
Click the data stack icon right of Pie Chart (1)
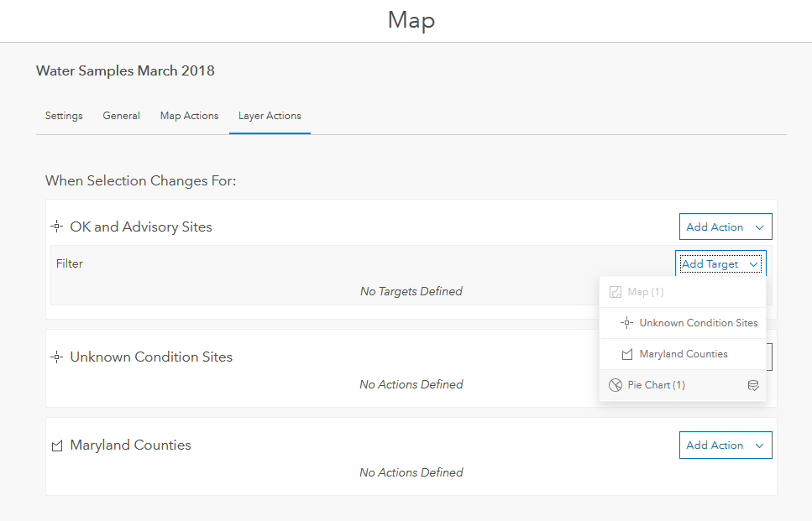(753, 385)
